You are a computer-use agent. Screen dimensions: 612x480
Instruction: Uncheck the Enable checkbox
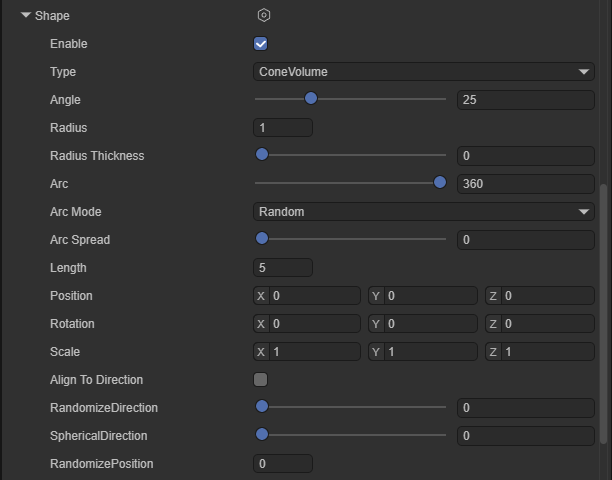261,44
